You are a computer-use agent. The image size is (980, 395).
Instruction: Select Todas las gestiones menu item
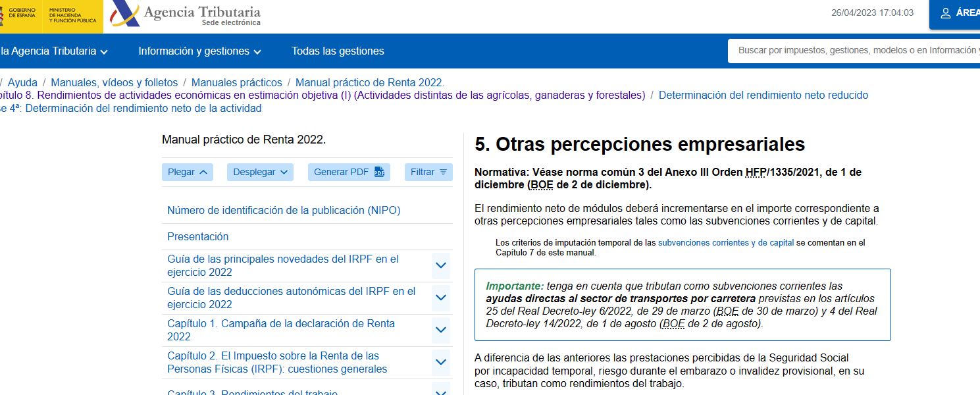click(x=338, y=51)
